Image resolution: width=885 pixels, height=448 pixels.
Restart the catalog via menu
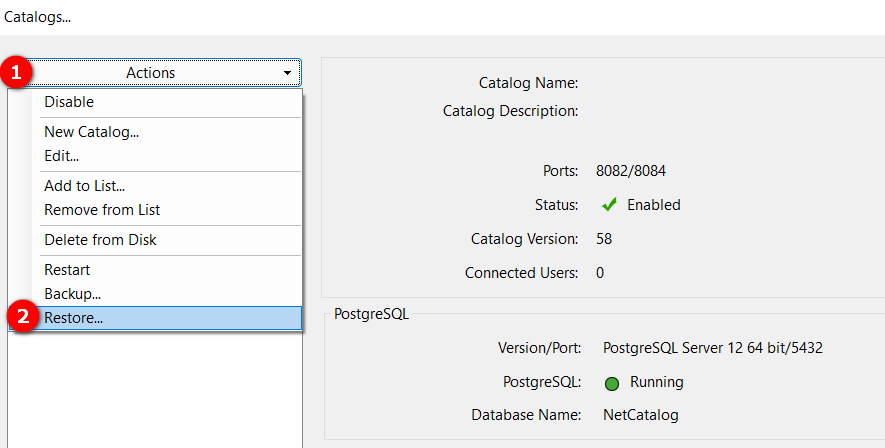click(67, 270)
